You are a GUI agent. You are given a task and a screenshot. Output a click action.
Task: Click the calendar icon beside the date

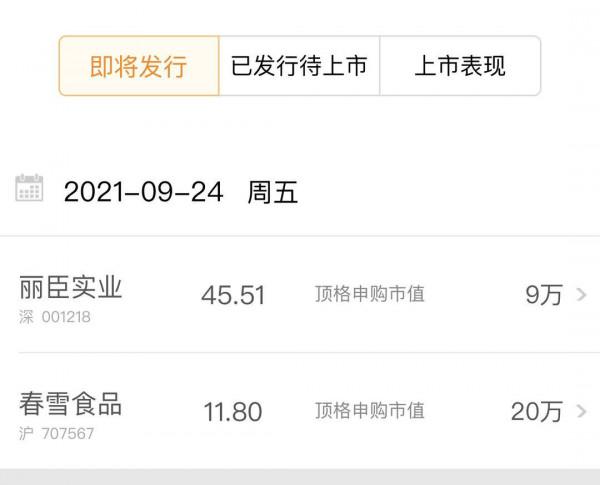coord(29,188)
